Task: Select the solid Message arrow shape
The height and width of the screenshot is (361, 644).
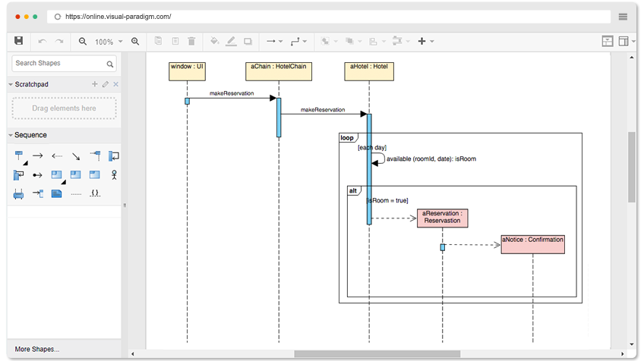Action: [38, 156]
